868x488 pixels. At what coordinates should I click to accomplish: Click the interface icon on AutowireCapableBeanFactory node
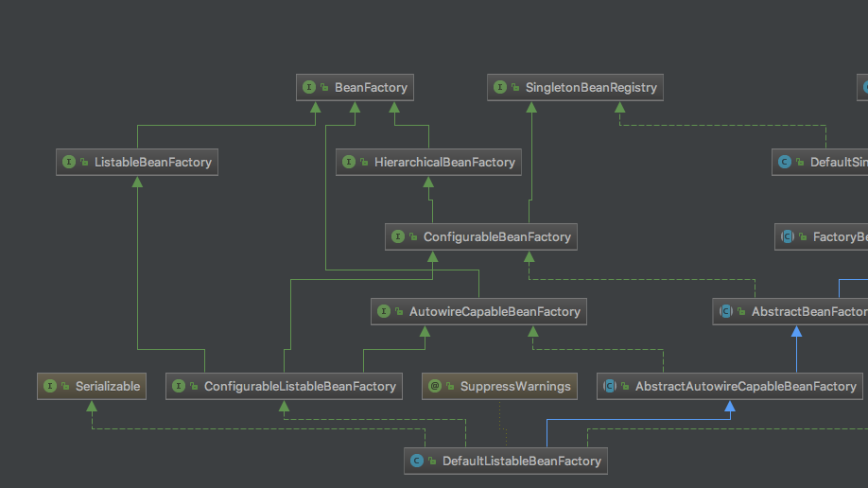tap(384, 311)
